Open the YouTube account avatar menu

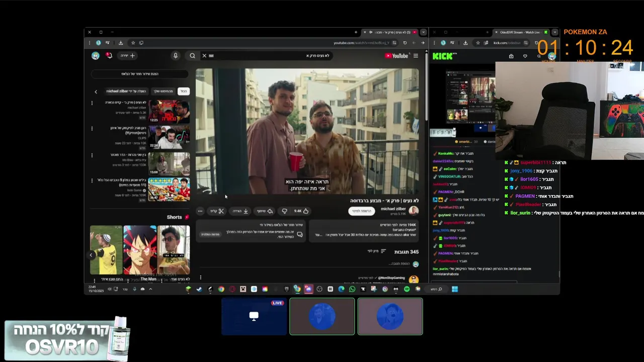[96, 56]
